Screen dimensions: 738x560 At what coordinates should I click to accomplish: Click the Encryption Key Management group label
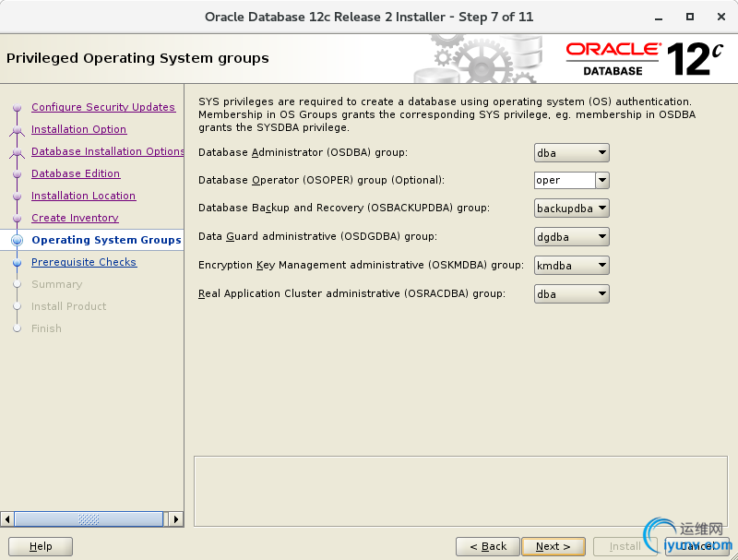coord(361,265)
